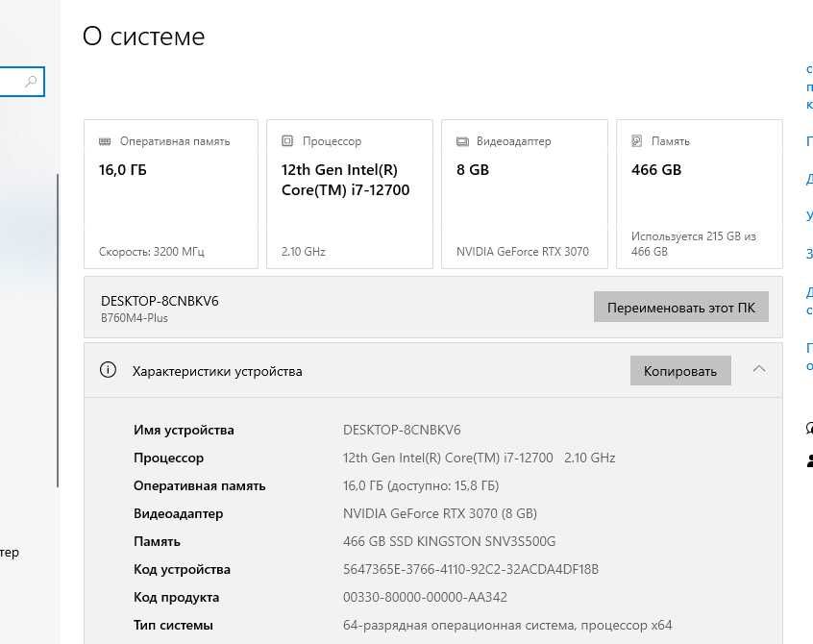Click the Копировать button

(x=680, y=371)
